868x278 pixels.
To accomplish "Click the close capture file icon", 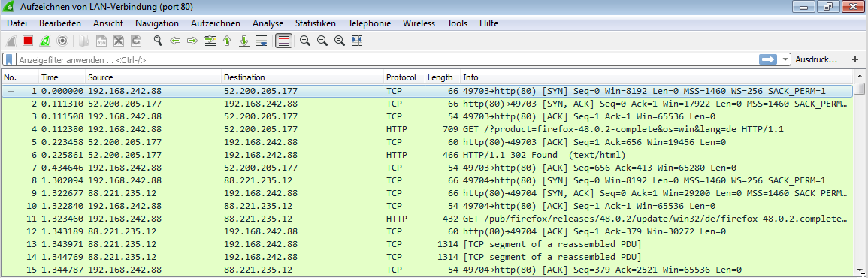I will pos(119,41).
